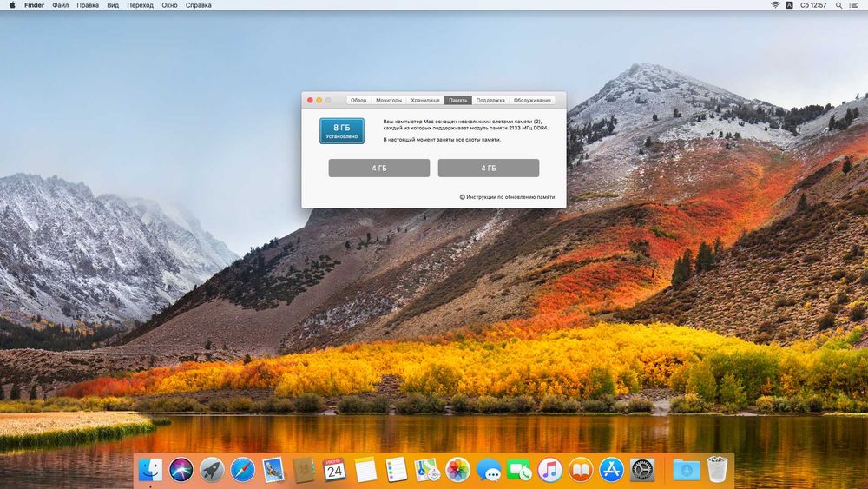This screenshot has width=868, height=489.
Task: Switch to the Обзор tab
Action: tap(358, 100)
